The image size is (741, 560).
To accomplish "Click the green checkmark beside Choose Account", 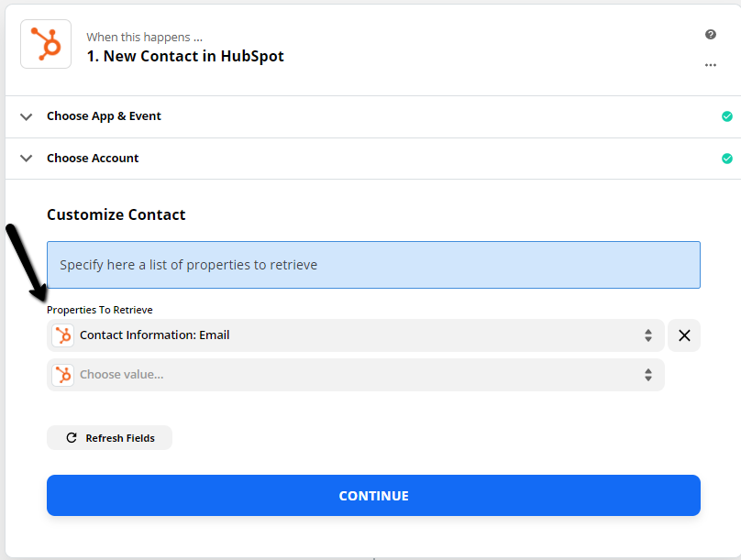I will [x=727, y=159].
